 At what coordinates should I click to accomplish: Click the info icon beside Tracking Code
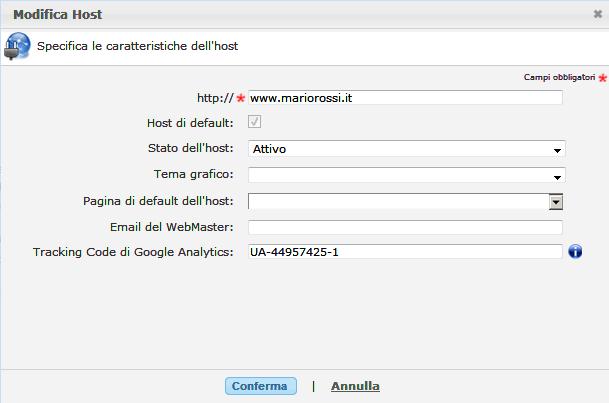point(575,252)
